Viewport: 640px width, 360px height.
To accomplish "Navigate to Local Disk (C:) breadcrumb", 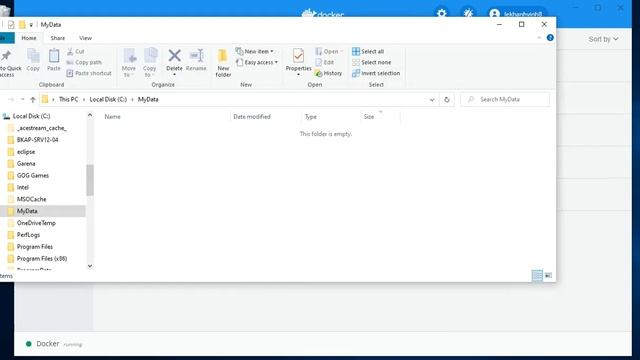I will point(108,100).
